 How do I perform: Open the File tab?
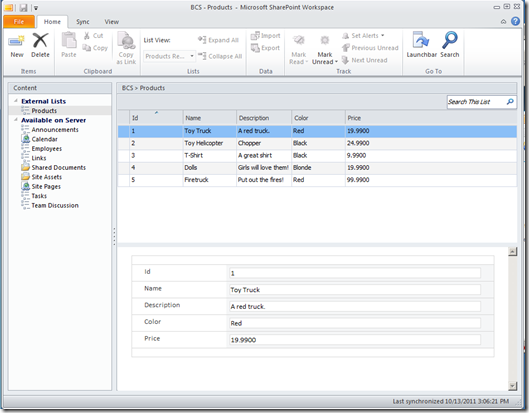tap(19, 22)
